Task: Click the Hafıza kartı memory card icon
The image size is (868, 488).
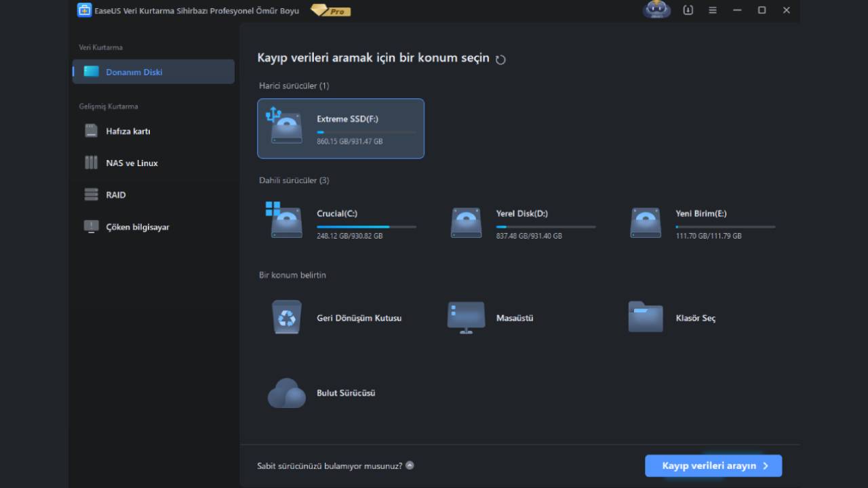Action: [x=92, y=131]
